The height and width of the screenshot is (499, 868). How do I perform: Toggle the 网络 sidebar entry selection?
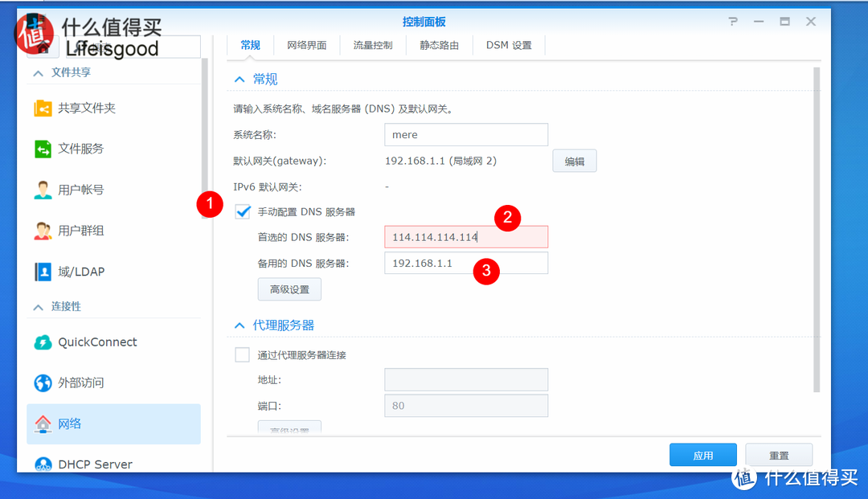click(113, 423)
